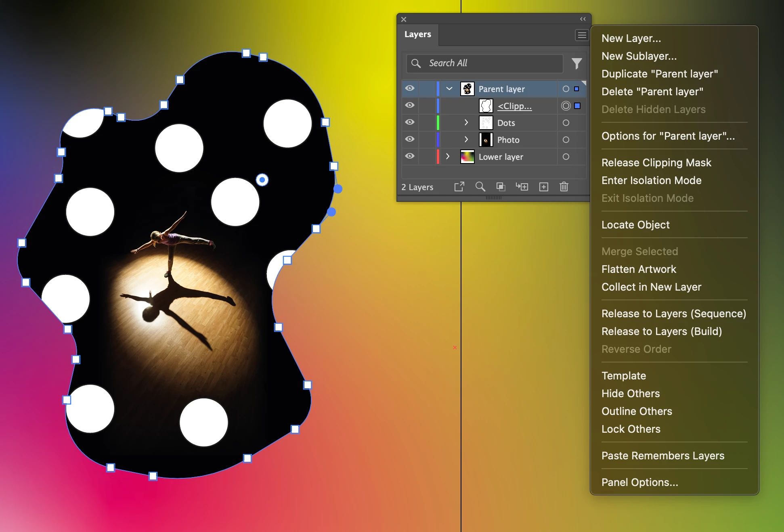Collapse the Parent layer chevron
This screenshot has width=784, height=532.
449,89
